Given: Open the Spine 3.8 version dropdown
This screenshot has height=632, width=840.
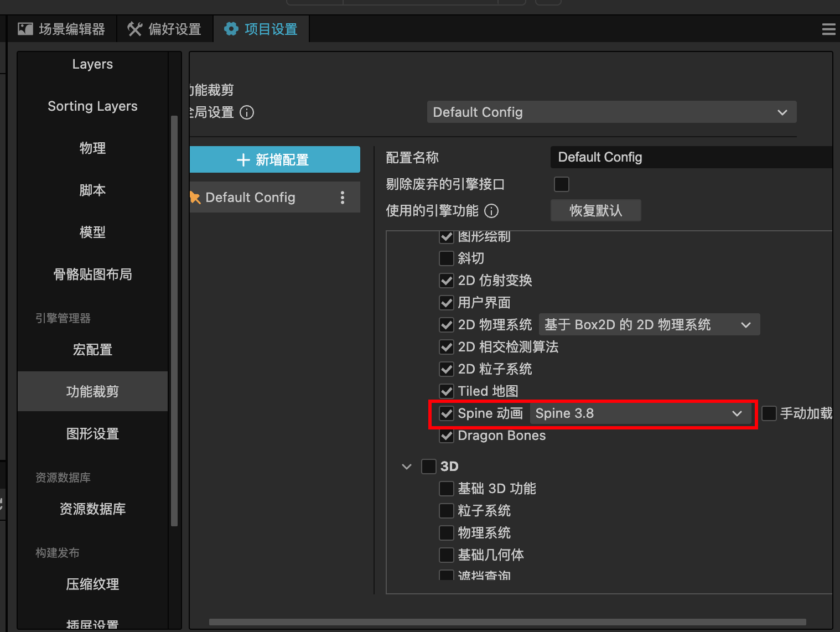Looking at the screenshot, I should 640,413.
